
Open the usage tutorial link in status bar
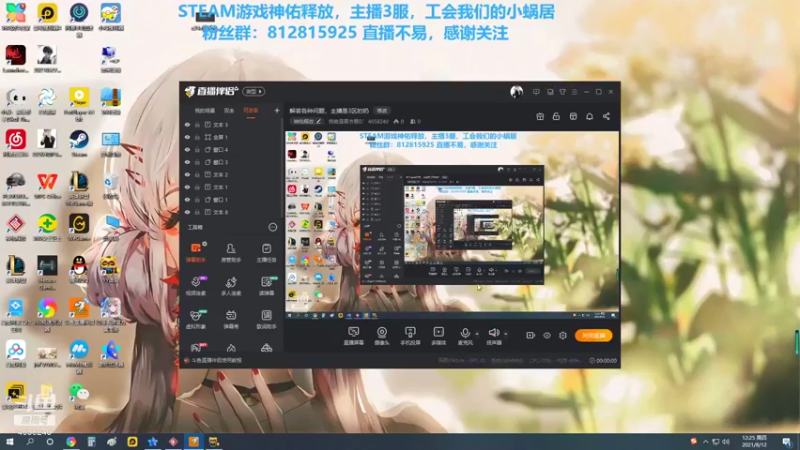(214, 360)
